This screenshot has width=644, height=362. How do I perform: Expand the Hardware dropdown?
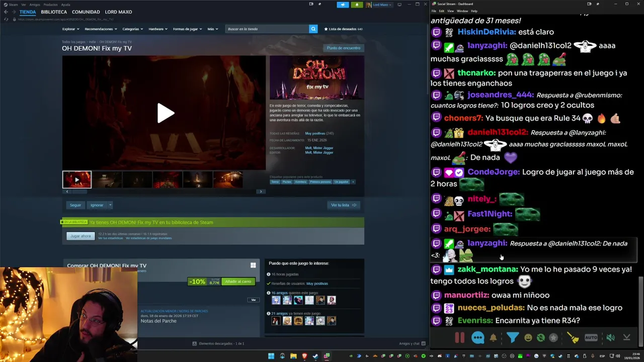(x=158, y=29)
